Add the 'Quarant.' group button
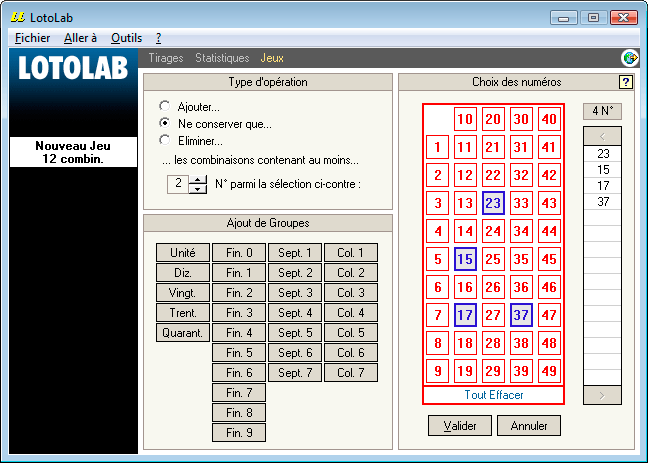This screenshot has height=463, width=648. click(x=182, y=333)
